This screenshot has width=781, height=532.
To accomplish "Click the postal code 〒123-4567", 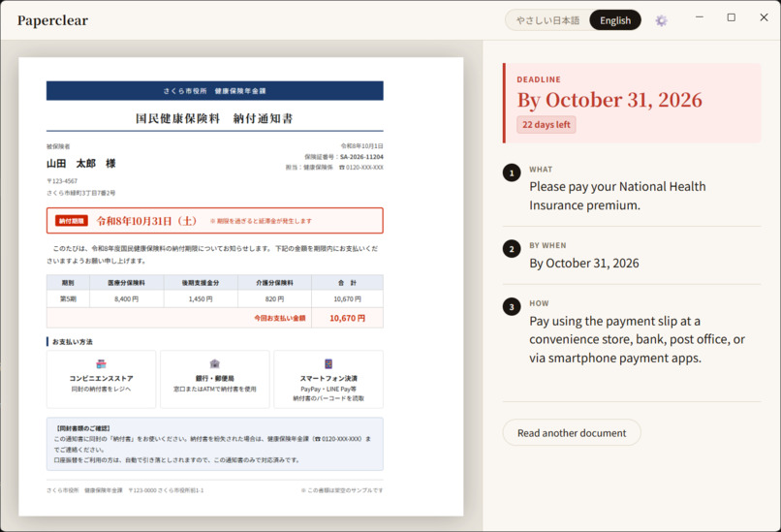I will [62, 181].
